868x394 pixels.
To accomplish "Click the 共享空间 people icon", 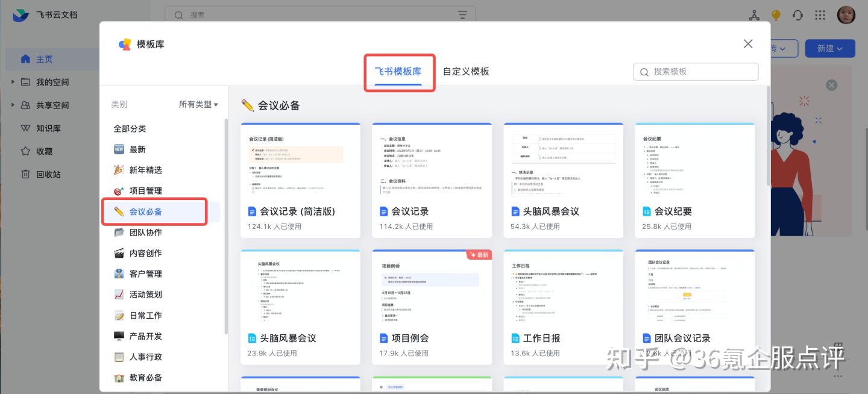I will [x=25, y=105].
